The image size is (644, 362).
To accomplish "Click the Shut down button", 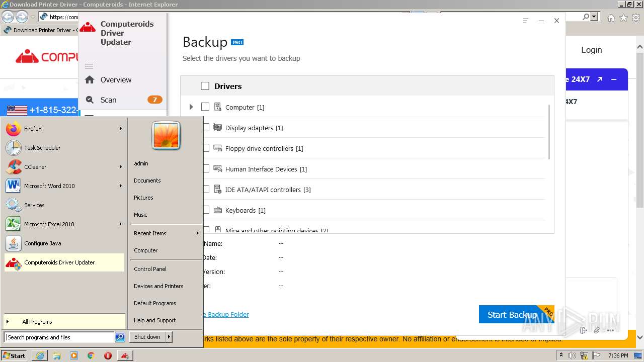I will (147, 337).
